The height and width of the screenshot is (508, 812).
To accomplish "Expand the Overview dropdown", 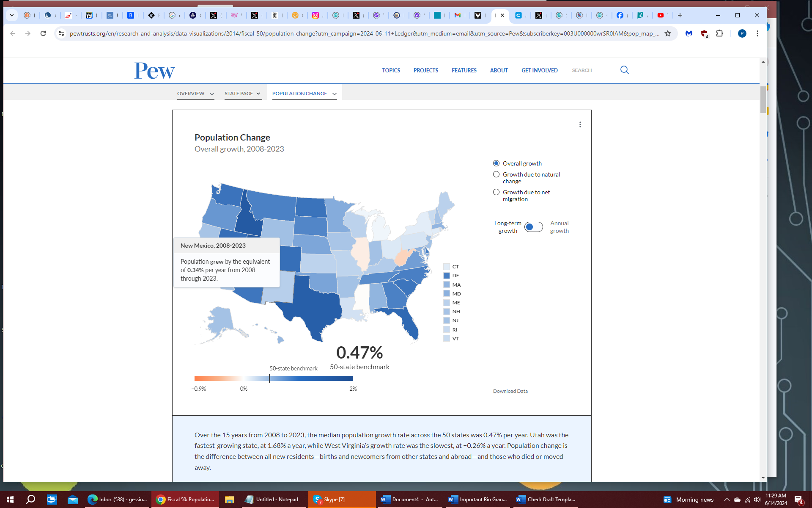I will tap(195, 94).
